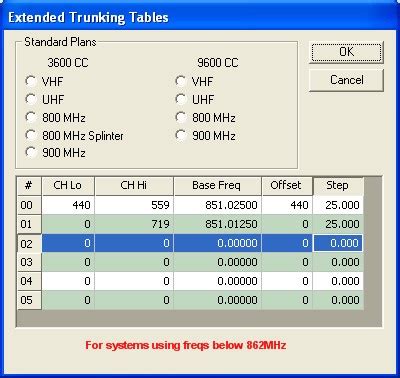This screenshot has height=378, width=400.
Task: Click the Base Freq column header
Action: [217, 186]
